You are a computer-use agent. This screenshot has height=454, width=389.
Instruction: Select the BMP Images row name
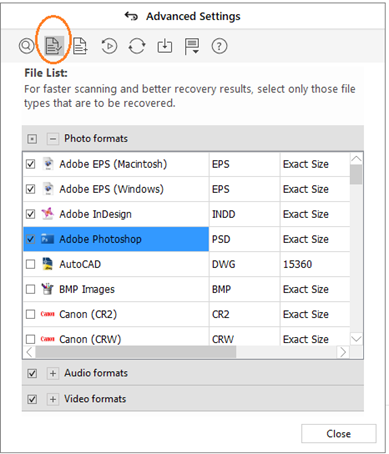[x=87, y=289]
